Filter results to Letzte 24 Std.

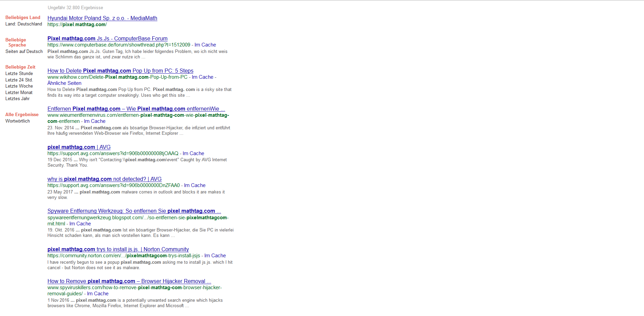tap(19, 80)
